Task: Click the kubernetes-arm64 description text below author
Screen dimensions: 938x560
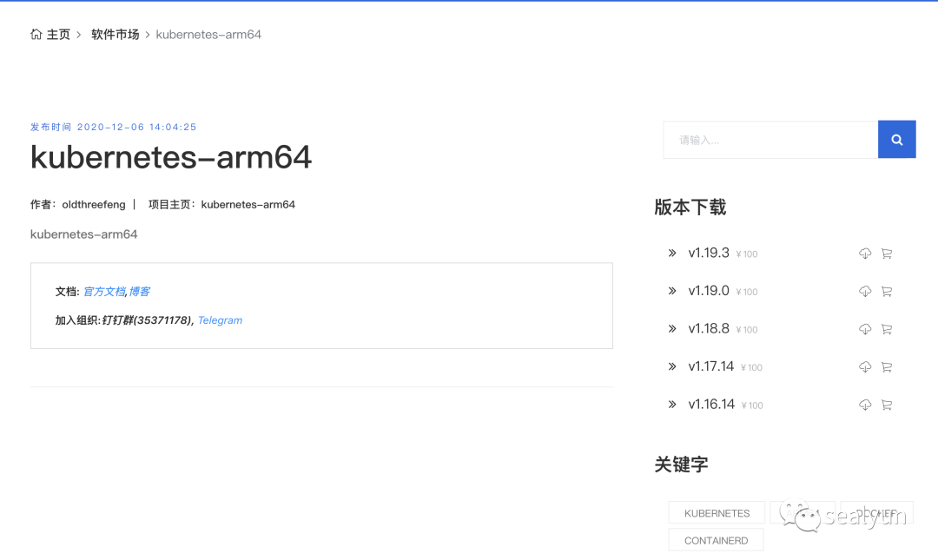Action: pos(83,234)
